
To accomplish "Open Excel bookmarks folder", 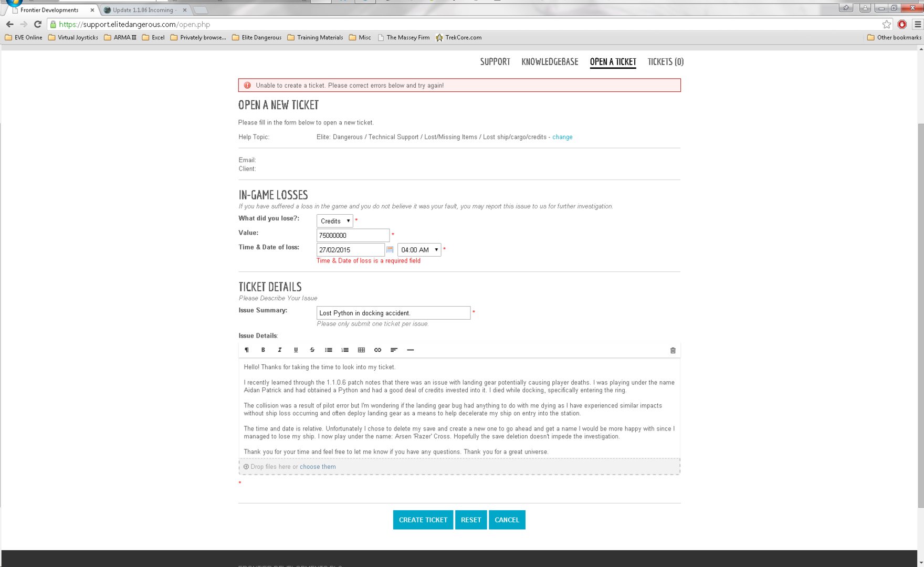I will tap(153, 38).
